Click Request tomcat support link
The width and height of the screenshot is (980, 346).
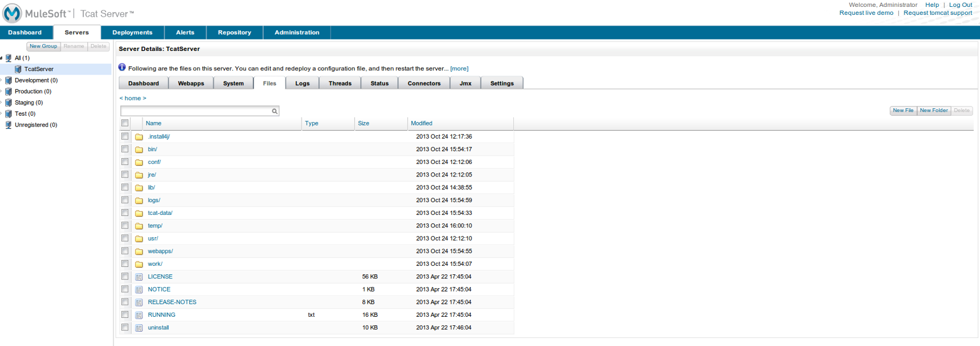point(938,13)
